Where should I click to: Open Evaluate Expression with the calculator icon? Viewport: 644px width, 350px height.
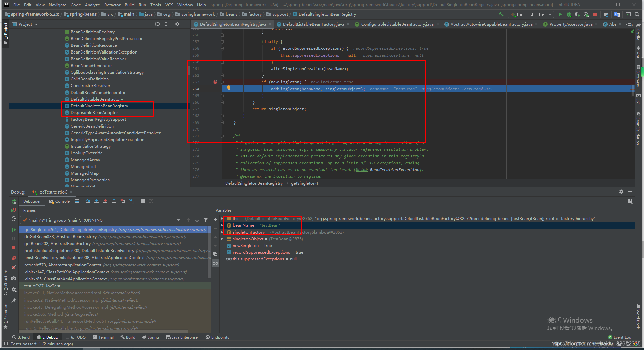point(143,201)
